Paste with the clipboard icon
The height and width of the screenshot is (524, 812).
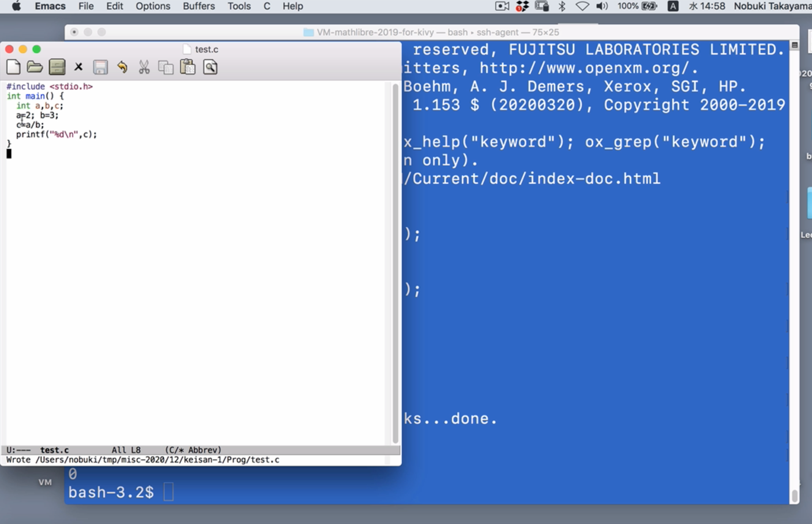click(x=188, y=67)
